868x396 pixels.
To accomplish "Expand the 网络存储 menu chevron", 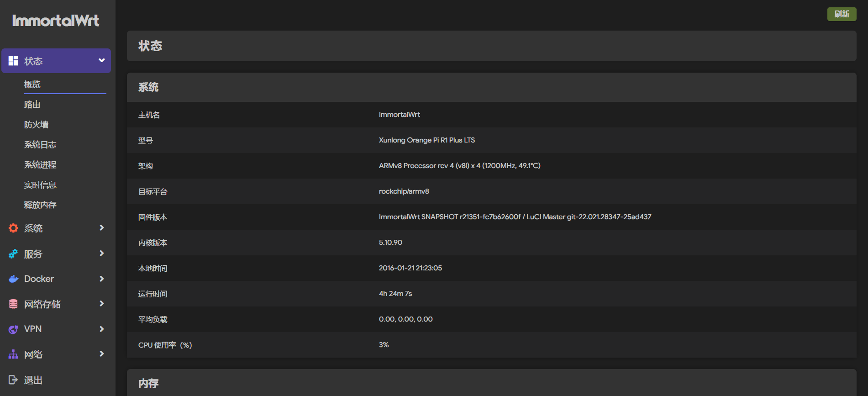I will [x=102, y=303].
